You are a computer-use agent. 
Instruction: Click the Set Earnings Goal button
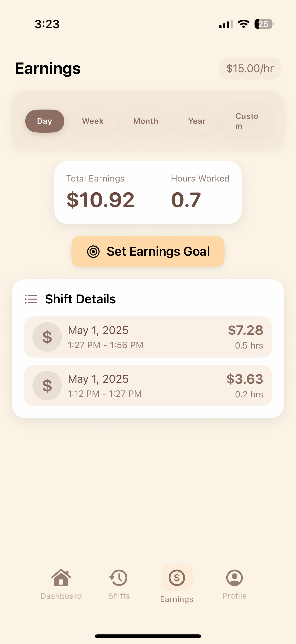pos(148,252)
